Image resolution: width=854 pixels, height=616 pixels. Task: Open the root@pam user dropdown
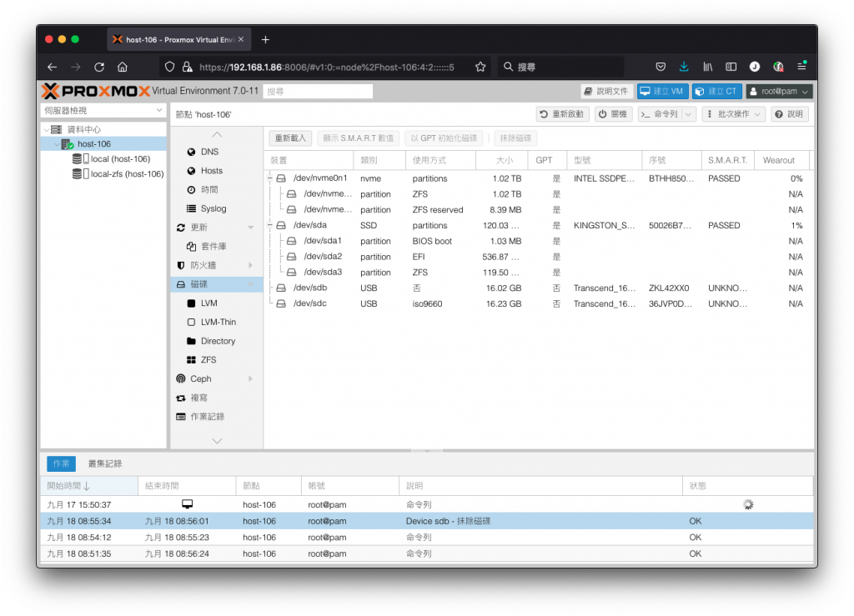coord(780,92)
